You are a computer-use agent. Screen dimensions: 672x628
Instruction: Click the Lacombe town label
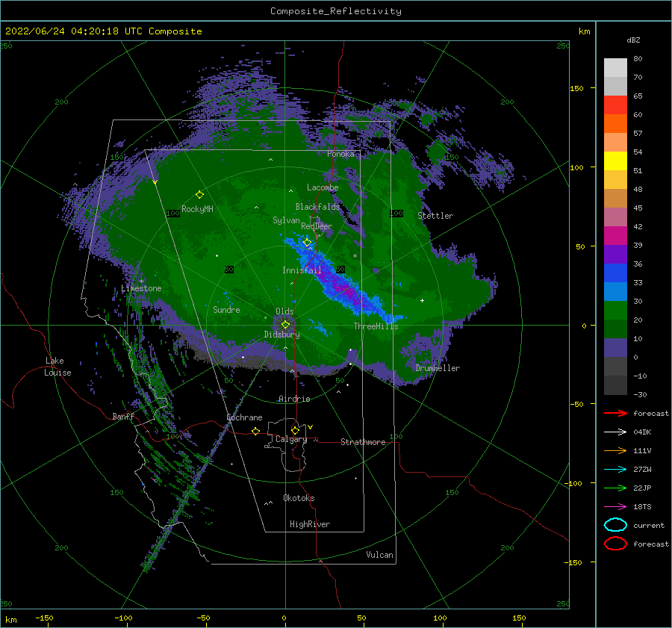pyautogui.click(x=323, y=187)
